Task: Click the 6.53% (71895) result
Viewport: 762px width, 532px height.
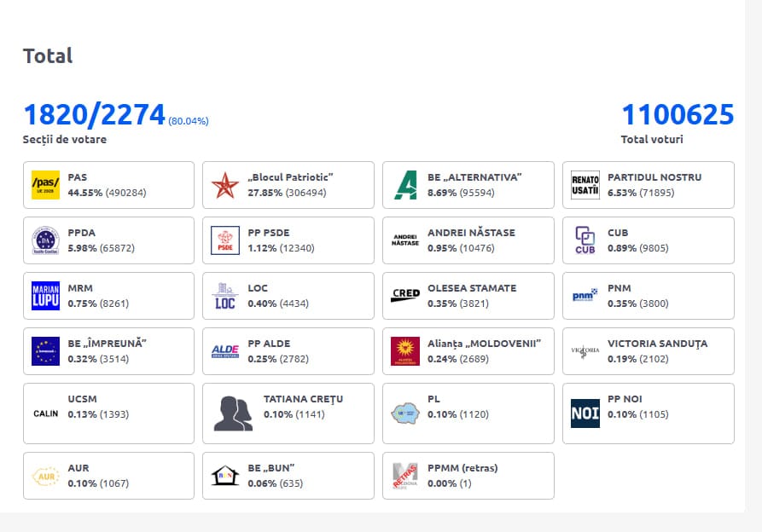Action: (641, 193)
